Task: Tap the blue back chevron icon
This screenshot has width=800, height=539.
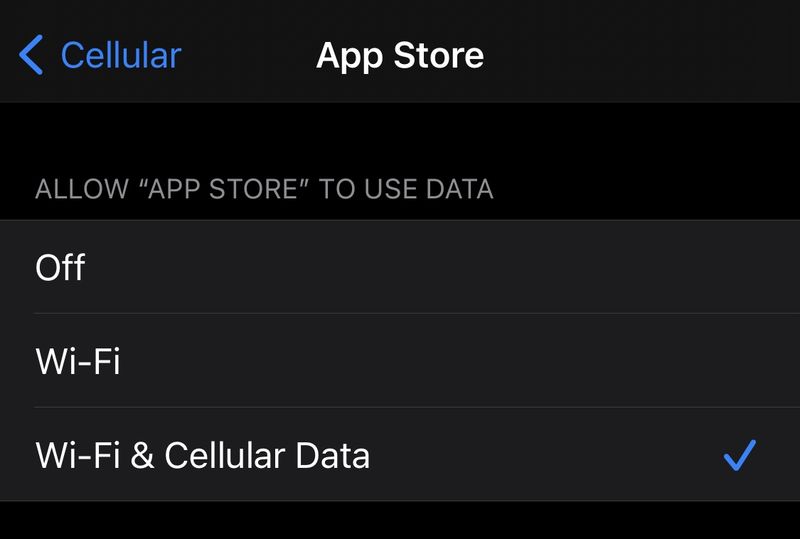Action: coord(31,55)
